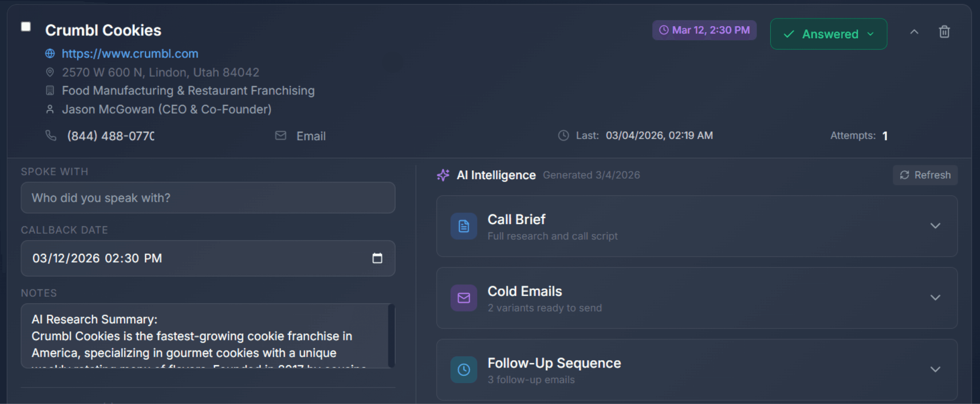Expand the Cold Emails section
Image resolution: width=980 pixels, height=404 pixels.
click(936, 298)
